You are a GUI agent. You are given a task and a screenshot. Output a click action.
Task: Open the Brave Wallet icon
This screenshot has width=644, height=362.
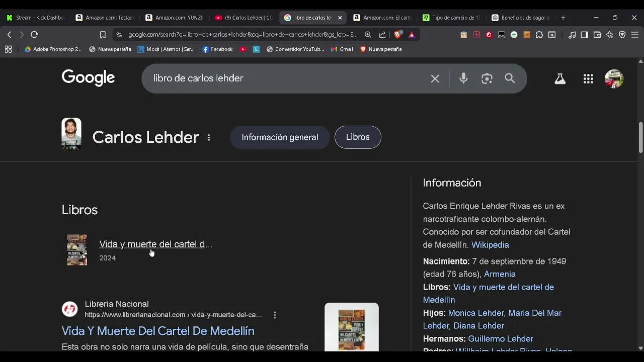[x=597, y=35]
